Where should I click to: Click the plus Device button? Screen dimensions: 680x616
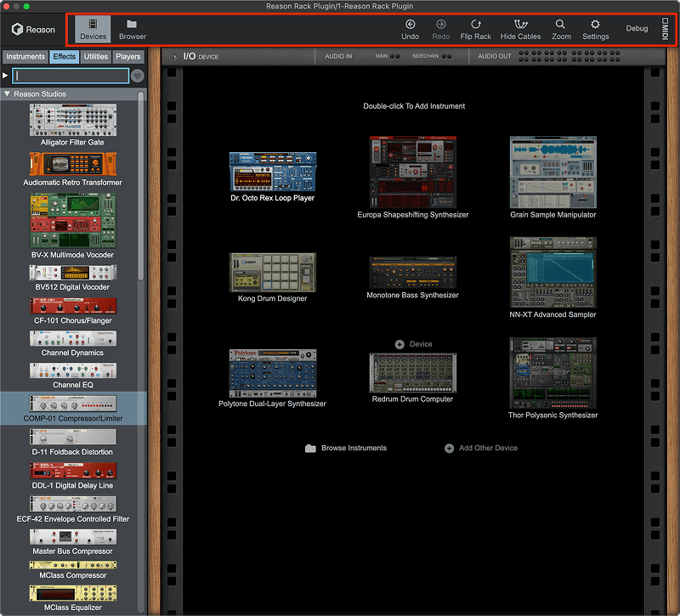(413, 344)
